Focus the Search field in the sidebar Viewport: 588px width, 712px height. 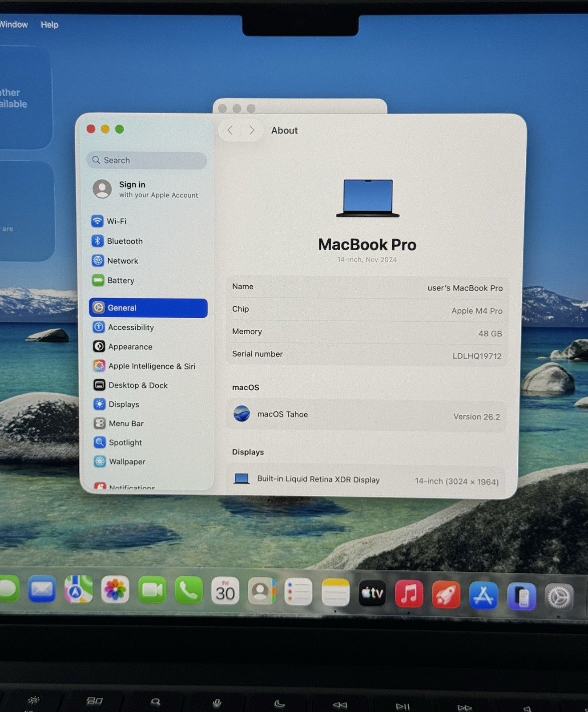(147, 160)
